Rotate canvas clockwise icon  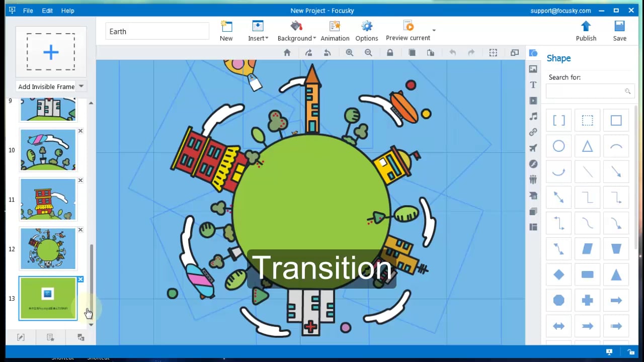pos(308,53)
